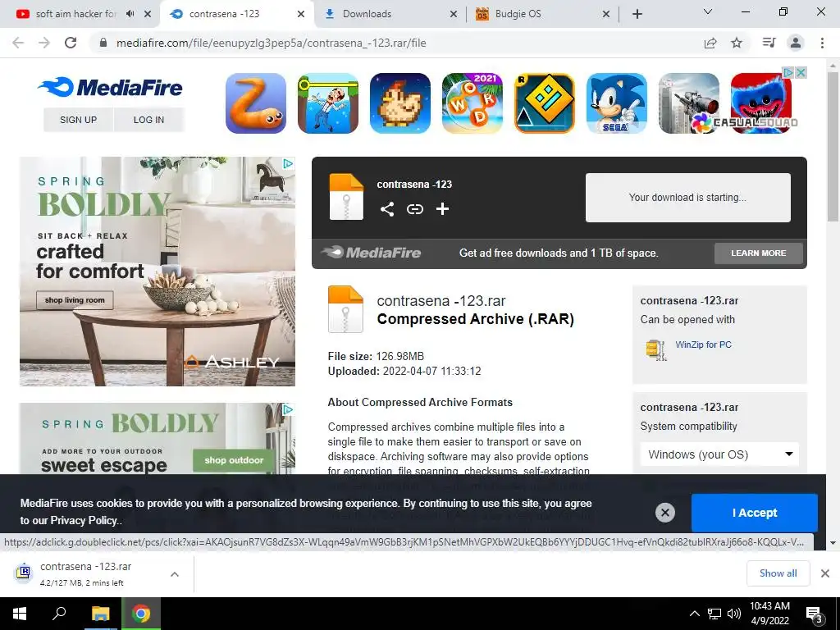Go back to the previous page
The height and width of the screenshot is (630, 840).
[18, 43]
